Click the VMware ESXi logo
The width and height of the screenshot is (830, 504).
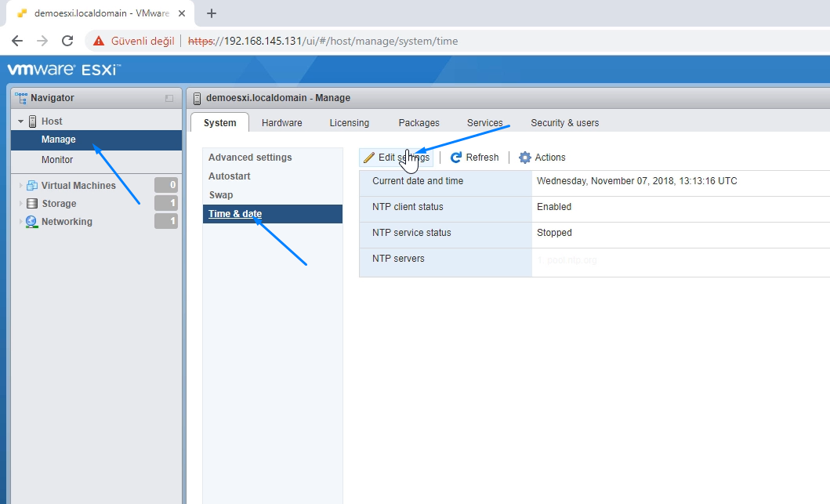point(64,69)
